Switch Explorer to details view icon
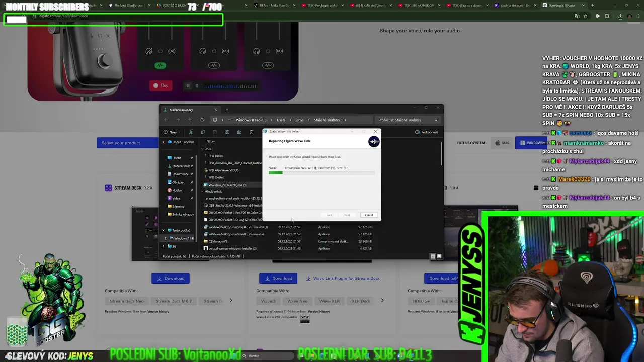The height and width of the screenshot is (362, 644). [433, 256]
